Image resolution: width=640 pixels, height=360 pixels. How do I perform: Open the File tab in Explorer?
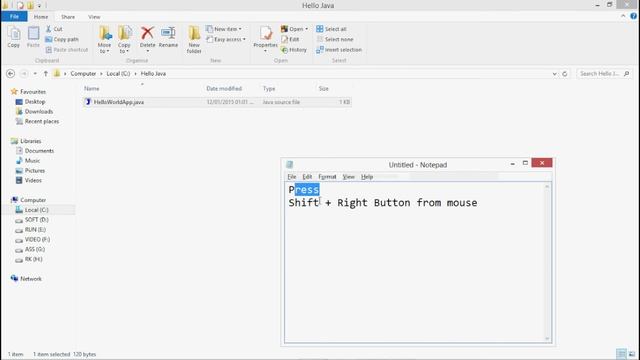pyautogui.click(x=14, y=16)
